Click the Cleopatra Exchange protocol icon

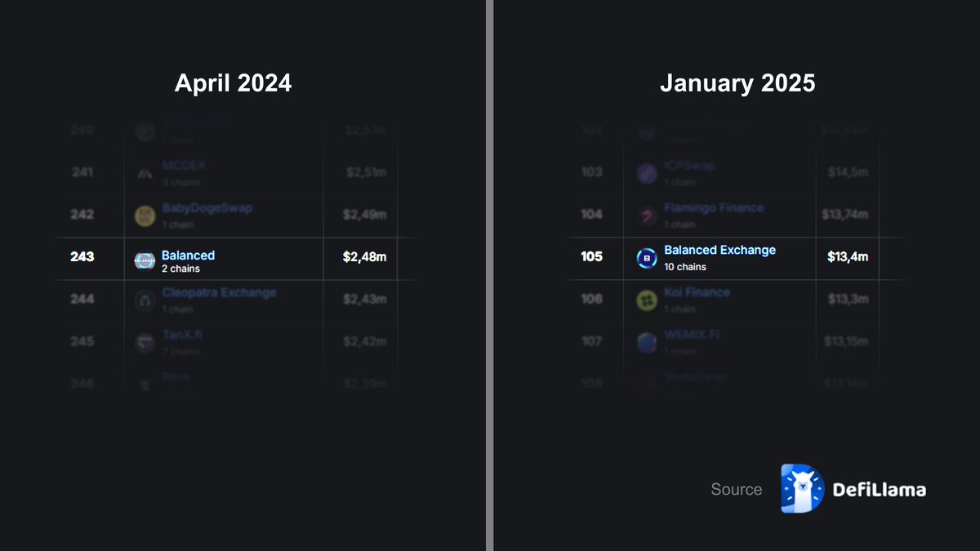click(145, 300)
